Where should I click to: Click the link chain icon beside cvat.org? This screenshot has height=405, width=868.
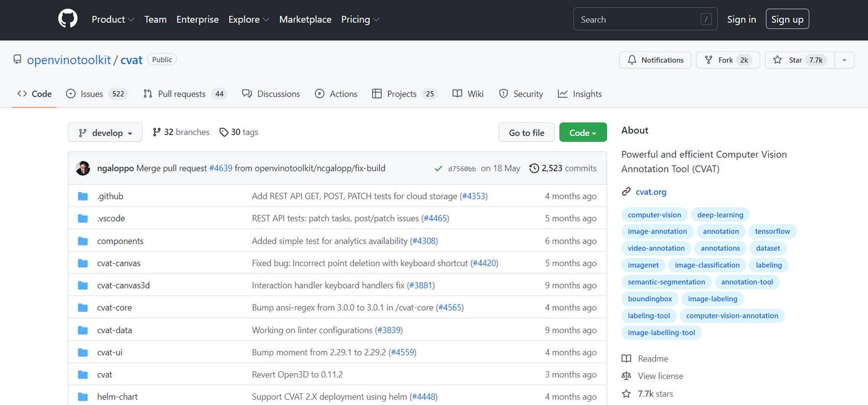point(626,192)
